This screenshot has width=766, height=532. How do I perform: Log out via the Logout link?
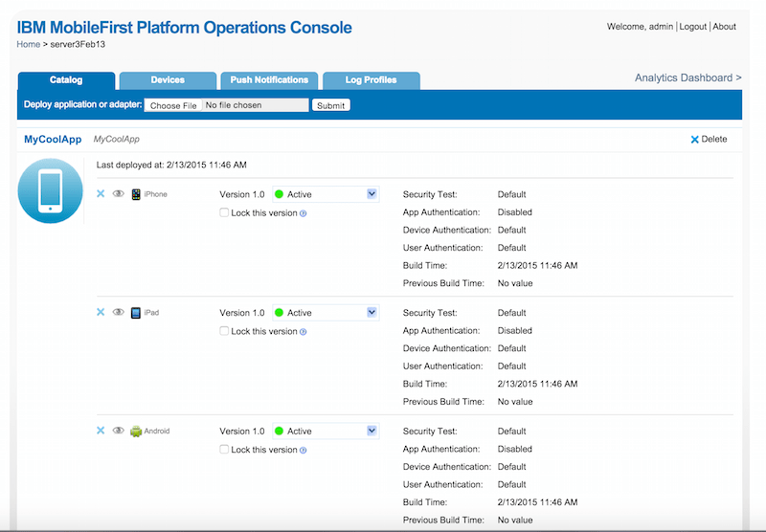point(692,27)
